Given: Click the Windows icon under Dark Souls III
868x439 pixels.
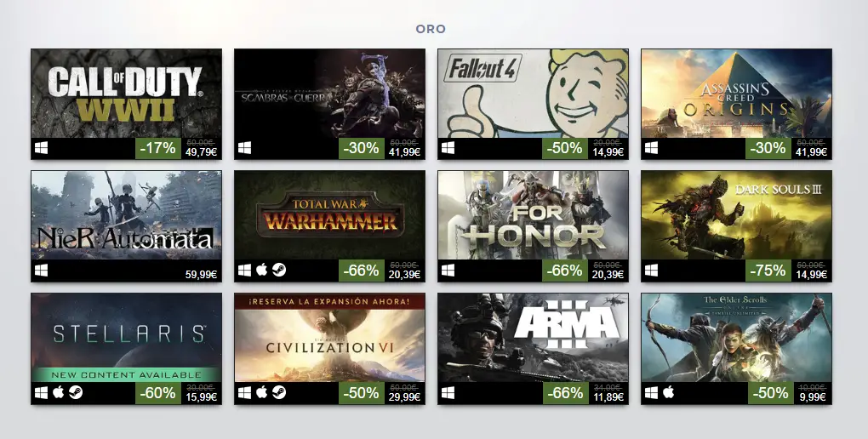Looking at the screenshot, I should point(652,271).
